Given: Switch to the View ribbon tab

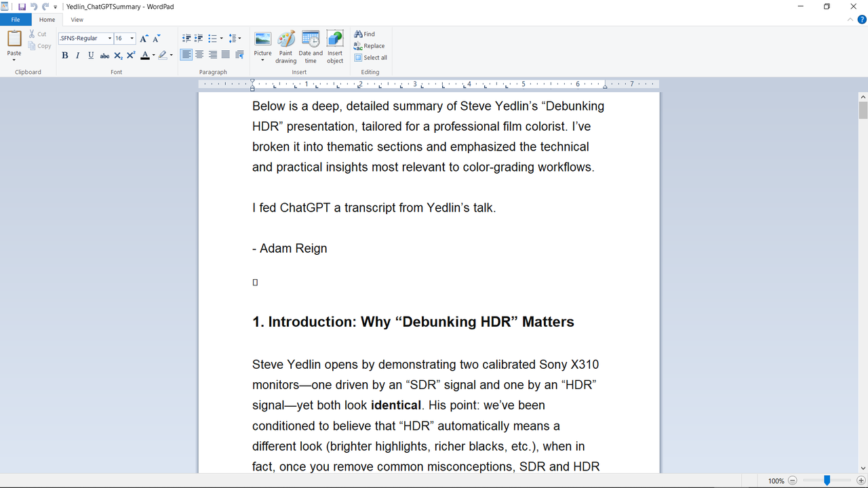Looking at the screenshot, I should tap(77, 20).
